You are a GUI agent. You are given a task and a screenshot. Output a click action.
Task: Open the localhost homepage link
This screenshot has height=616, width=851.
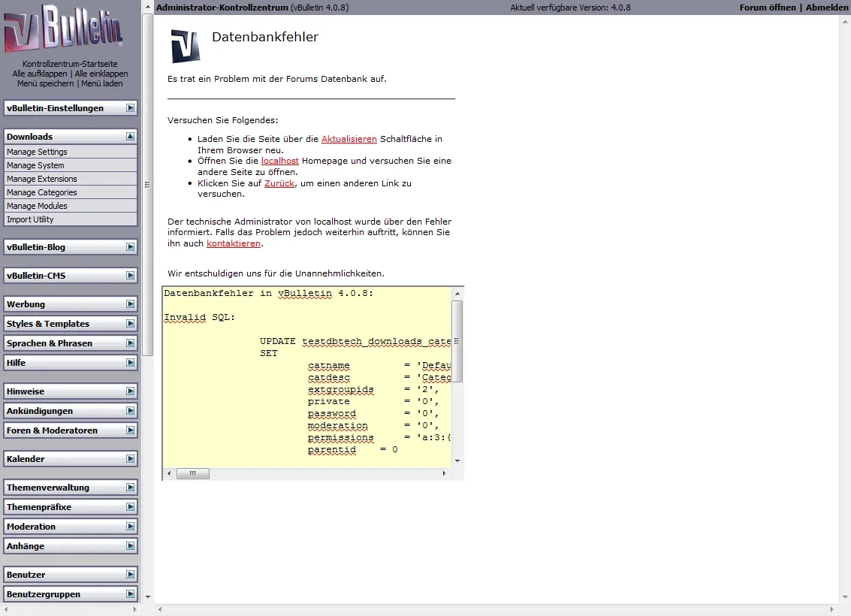[280, 161]
